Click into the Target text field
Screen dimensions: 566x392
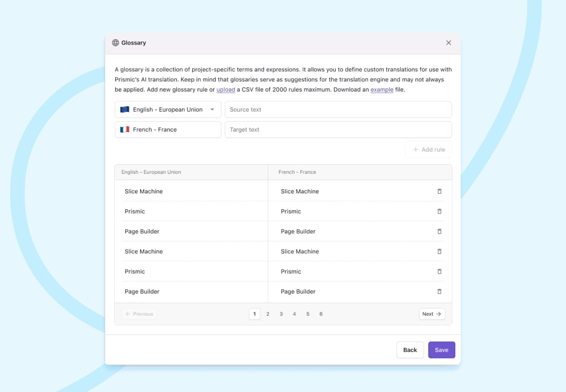click(338, 129)
